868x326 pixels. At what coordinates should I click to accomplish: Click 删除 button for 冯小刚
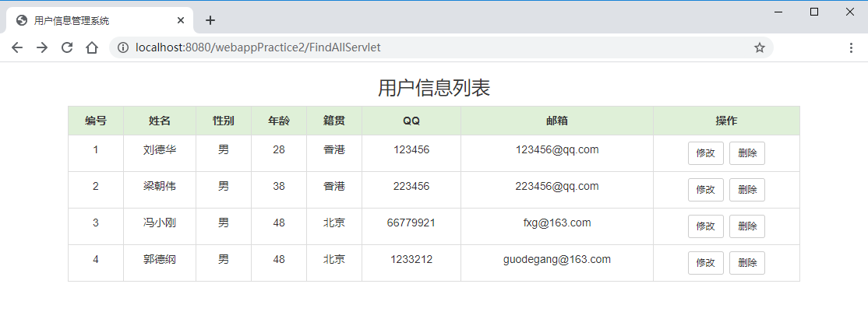coord(747,226)
